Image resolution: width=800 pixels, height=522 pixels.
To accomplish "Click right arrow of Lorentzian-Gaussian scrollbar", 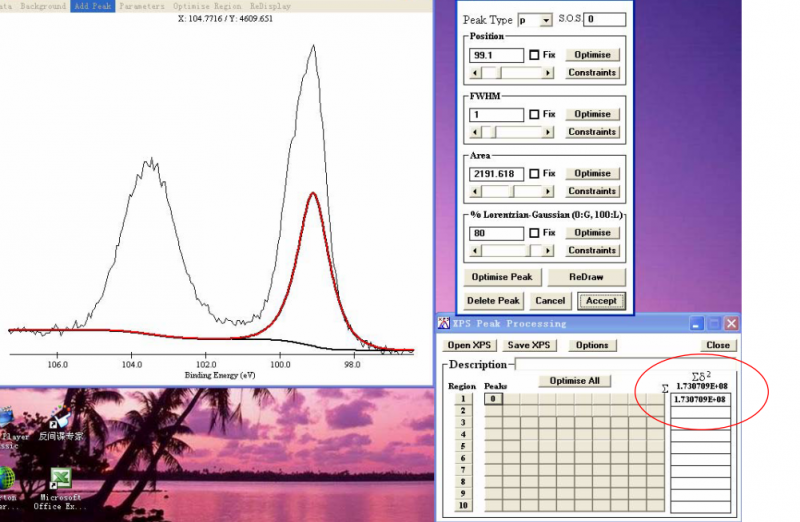I will 547,251.
